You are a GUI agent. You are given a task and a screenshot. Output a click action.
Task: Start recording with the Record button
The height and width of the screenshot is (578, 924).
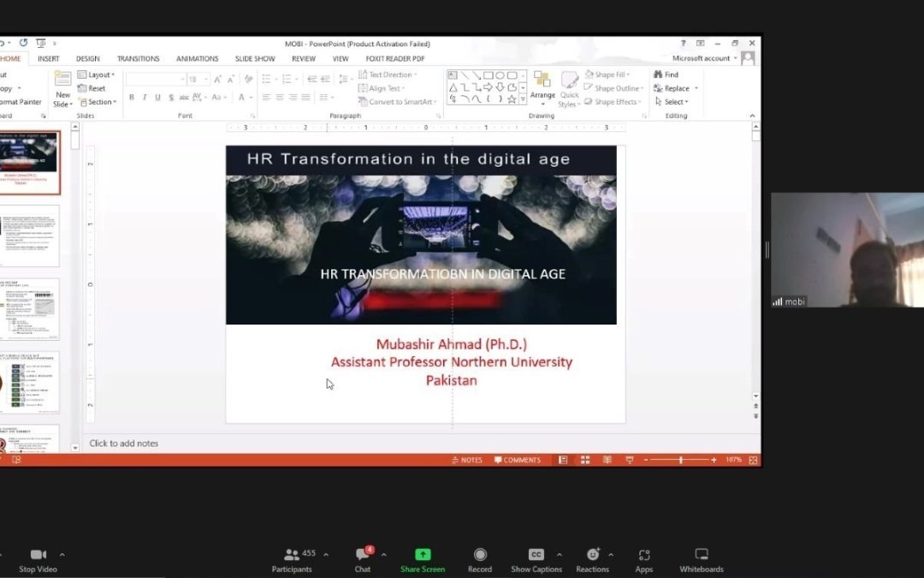point(480,555)
